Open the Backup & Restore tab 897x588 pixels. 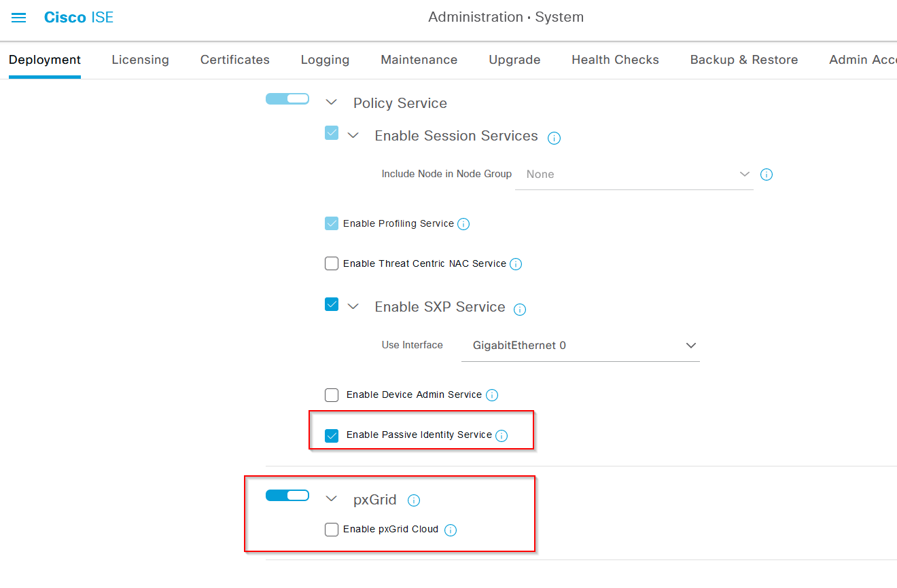pyautogui.click(x=744, y=60)
